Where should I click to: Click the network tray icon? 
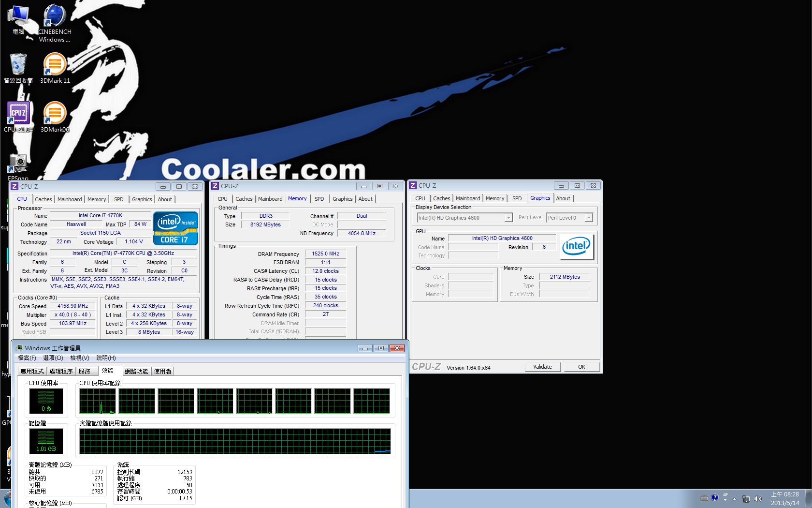(x=746, y=499)
